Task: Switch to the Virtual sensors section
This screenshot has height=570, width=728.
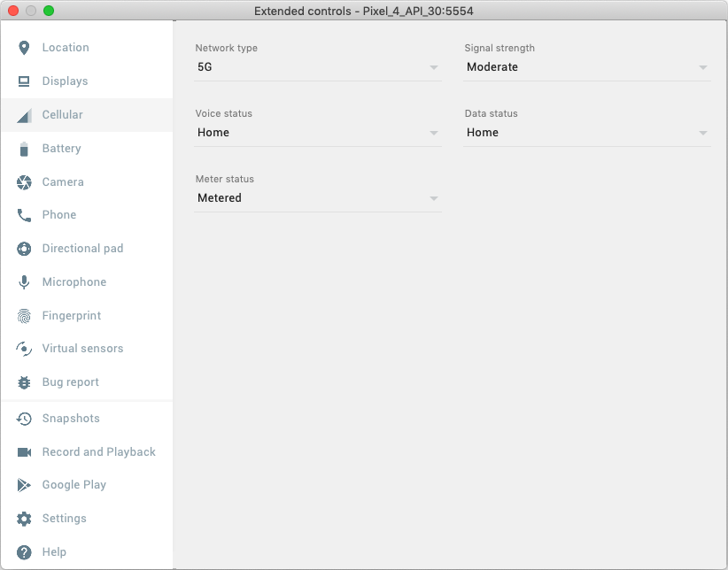Action: coord(82,349)
